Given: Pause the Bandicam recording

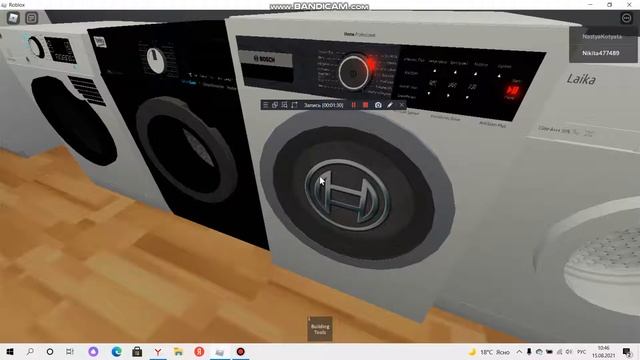Looking at the screenshot, I should point(353,105).
